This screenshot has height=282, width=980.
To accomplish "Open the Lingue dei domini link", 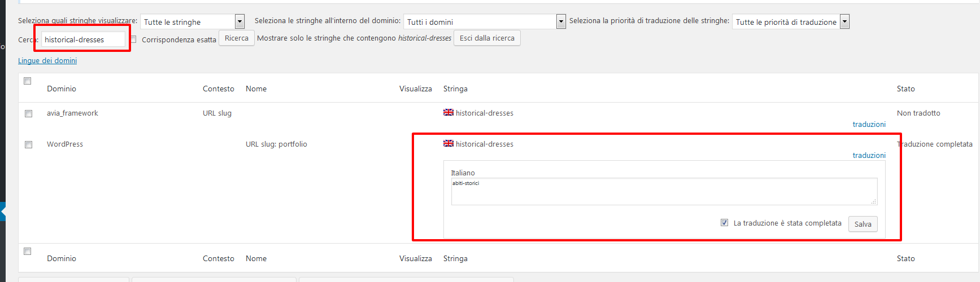I will click(x=47, y=61).
